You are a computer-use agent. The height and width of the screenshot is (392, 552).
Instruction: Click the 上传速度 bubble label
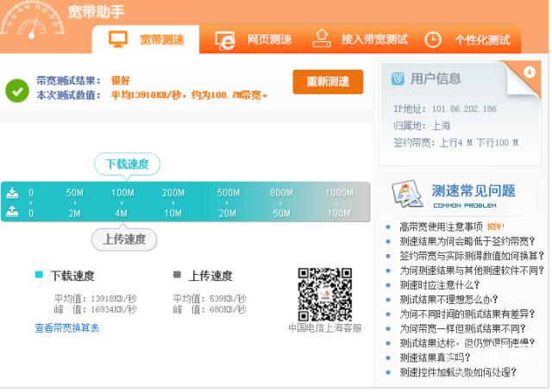pos(124,240)
